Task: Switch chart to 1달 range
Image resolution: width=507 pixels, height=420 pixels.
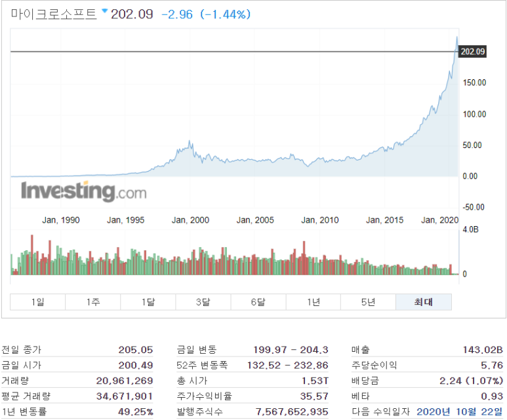Action: 148,302
